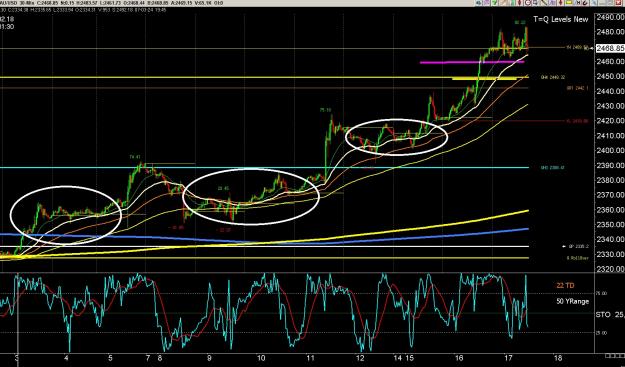
Task: Click the 50 YRange indicator label
Action: pyautogui.click(x=572, y=301)
